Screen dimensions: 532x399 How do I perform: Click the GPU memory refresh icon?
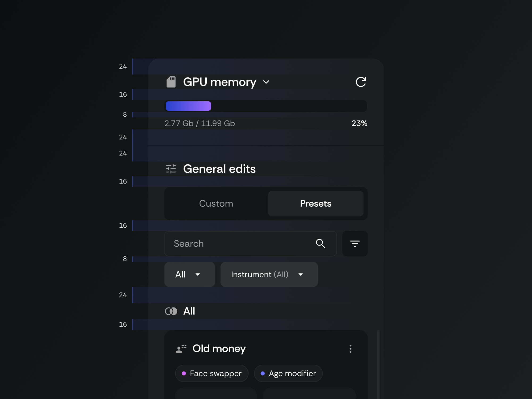tap(361, 82)
